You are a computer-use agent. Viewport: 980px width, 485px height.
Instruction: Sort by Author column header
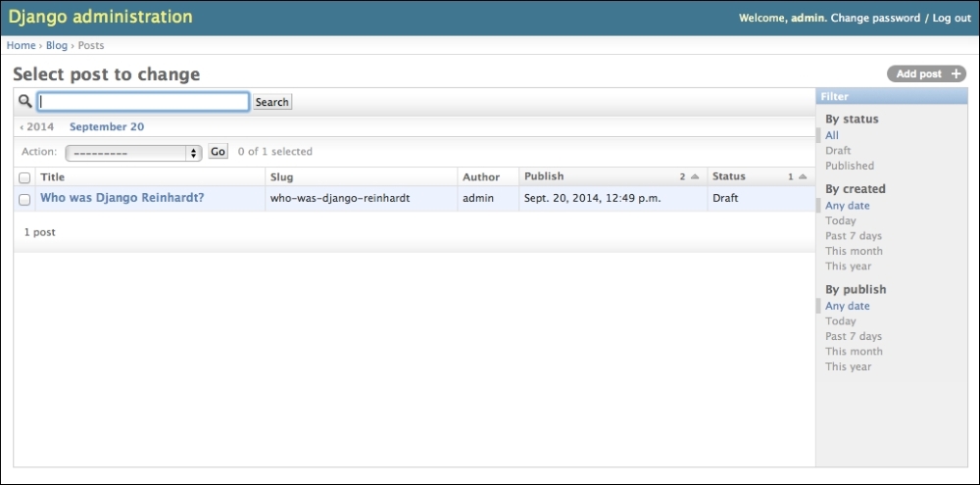(481, 177)
